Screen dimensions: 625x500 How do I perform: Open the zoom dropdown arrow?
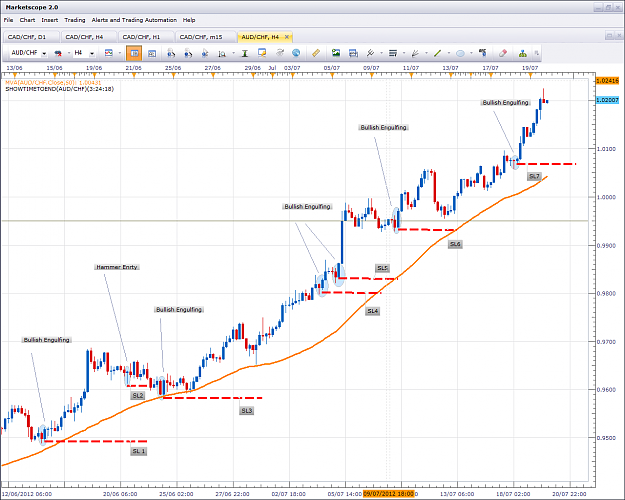[x=233, y=53]
